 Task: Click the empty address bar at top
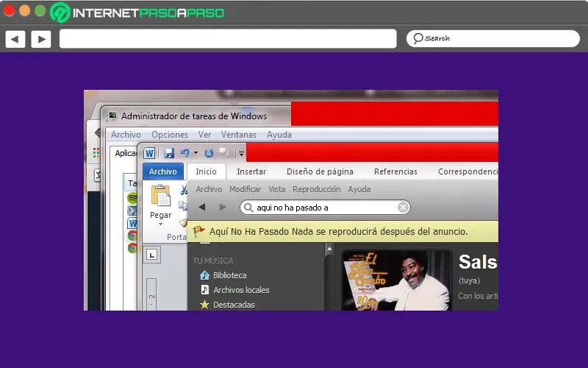[228, 39]
